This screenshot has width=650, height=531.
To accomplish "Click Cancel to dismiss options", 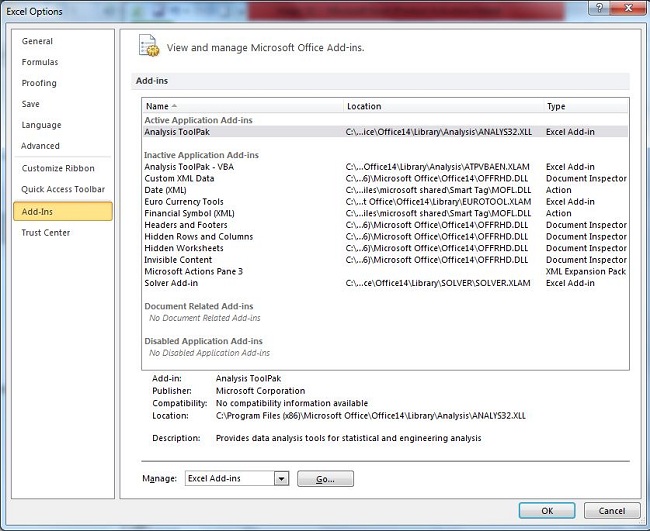I will pyautogui.click(x=612, y=511).
